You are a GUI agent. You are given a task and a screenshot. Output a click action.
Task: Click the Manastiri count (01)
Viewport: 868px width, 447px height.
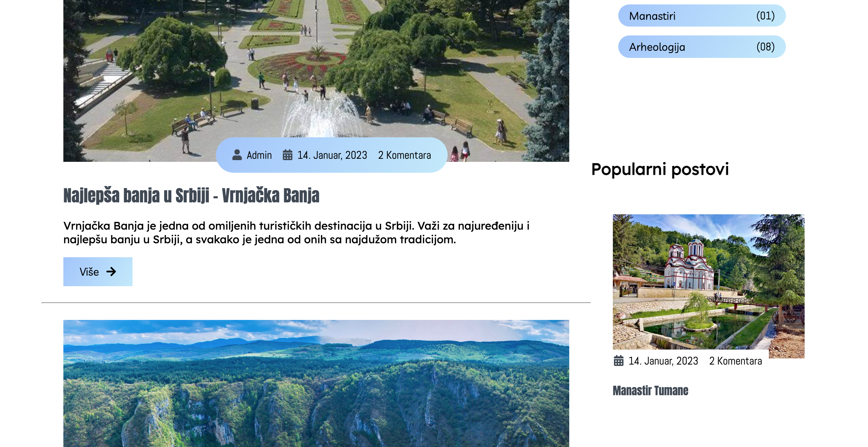tap(765, 16)
